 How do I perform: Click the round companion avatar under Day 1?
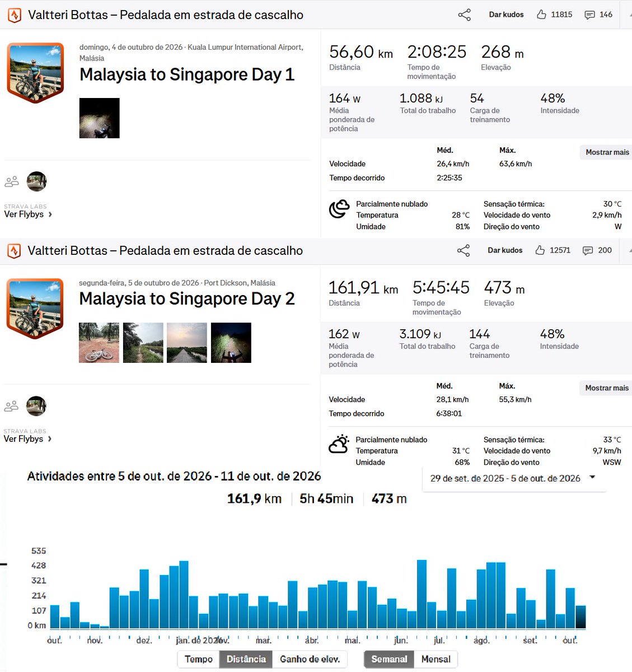(37, 181)
